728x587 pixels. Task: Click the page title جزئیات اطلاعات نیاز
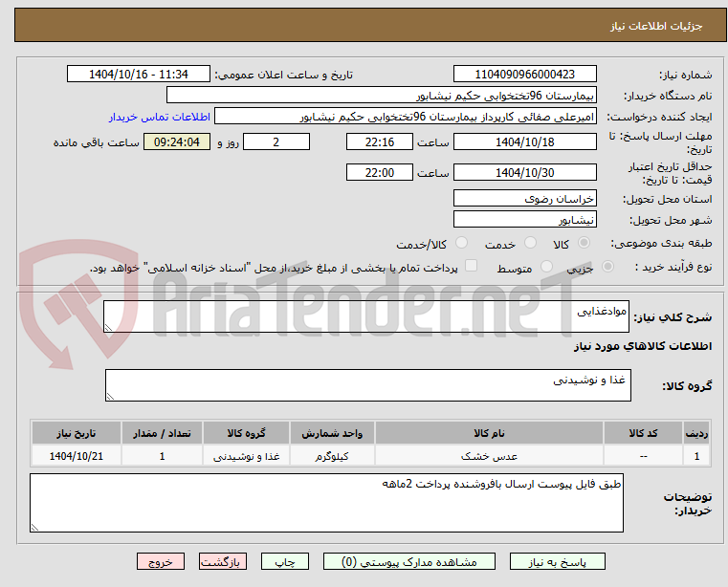(x=655, y=26)
